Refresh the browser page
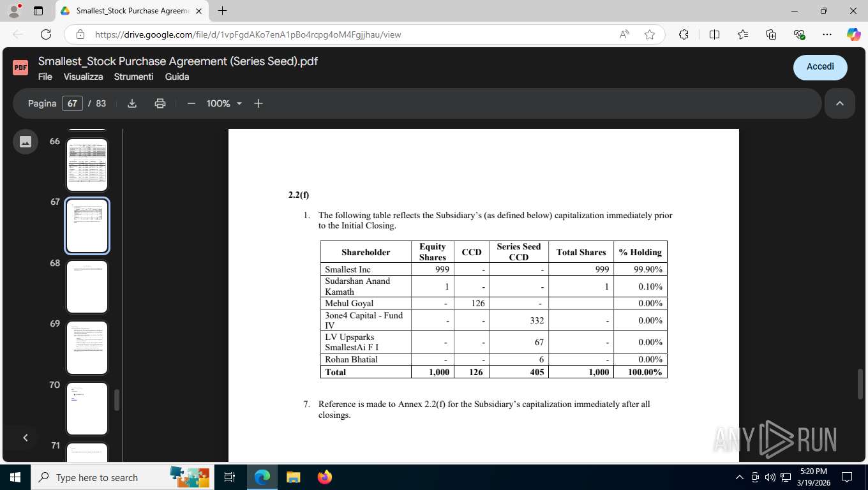The width and height of the screenshot is (868, 490). point(46,34)
